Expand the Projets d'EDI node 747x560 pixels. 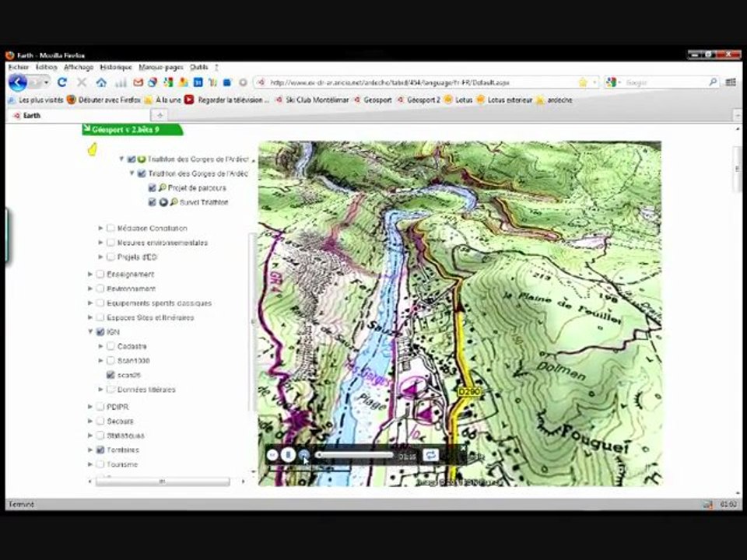tap(100, 257)
